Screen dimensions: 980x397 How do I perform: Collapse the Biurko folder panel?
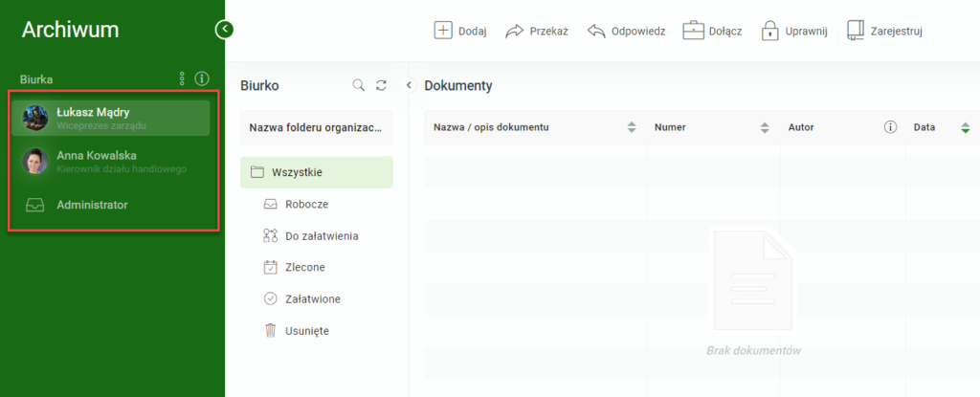pyautogui.click(x=409, y=84)
